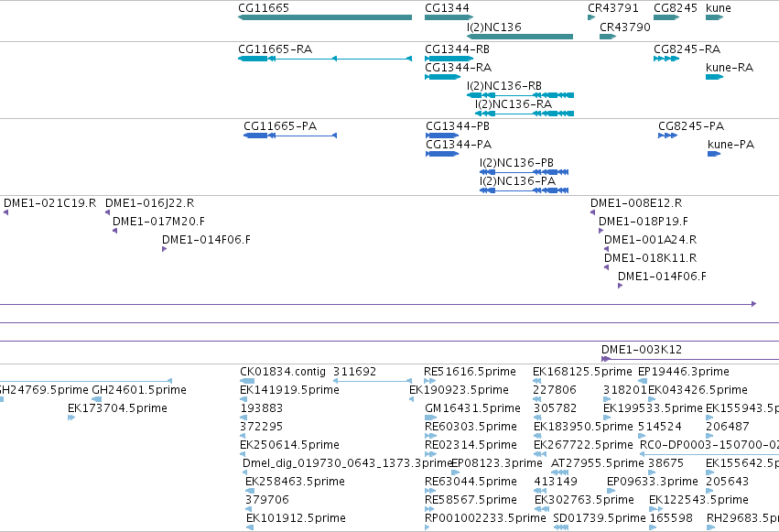Click the CG8245 gene label

pyautogui.click(x=676, y=8)
